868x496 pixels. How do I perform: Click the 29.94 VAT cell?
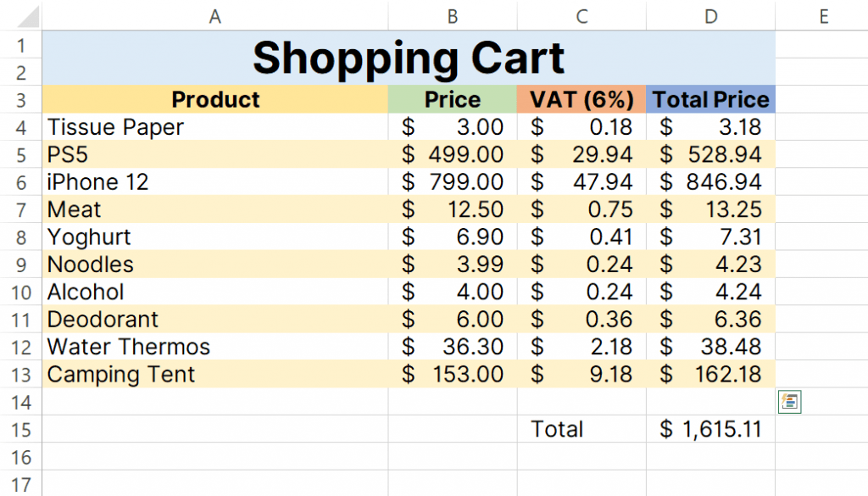pyautogui.click(x=581, y=154)
